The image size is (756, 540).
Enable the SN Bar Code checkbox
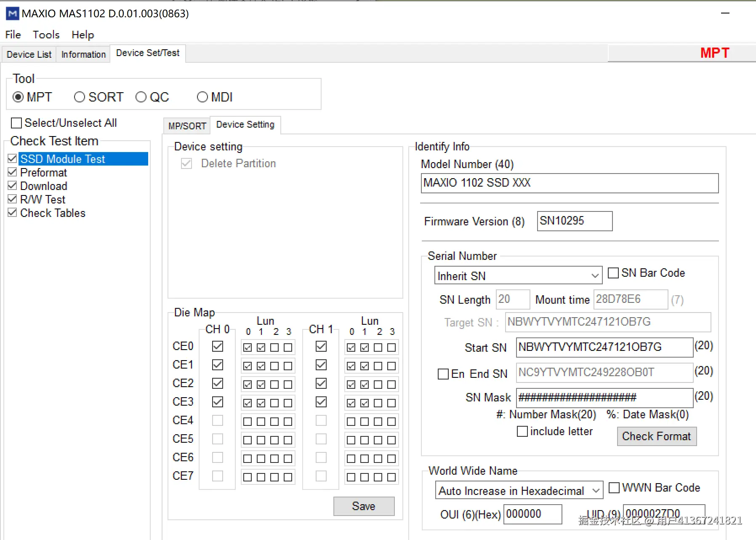(x=614, y=273)
